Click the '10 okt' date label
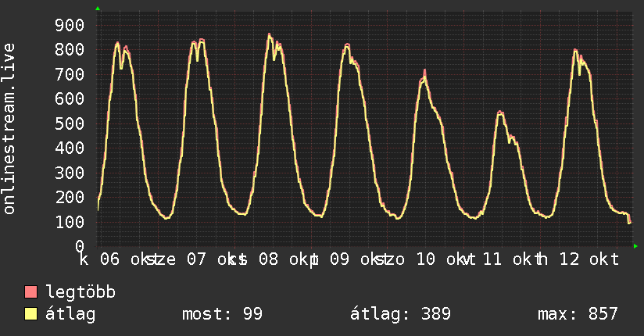The image size is (644, 336). click(445, 259)
